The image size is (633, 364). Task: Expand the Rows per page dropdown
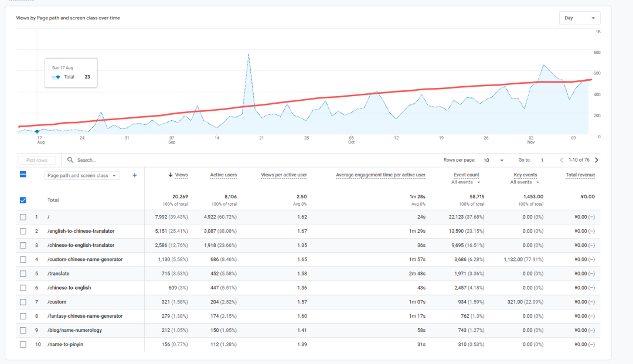tap(494, 160)
